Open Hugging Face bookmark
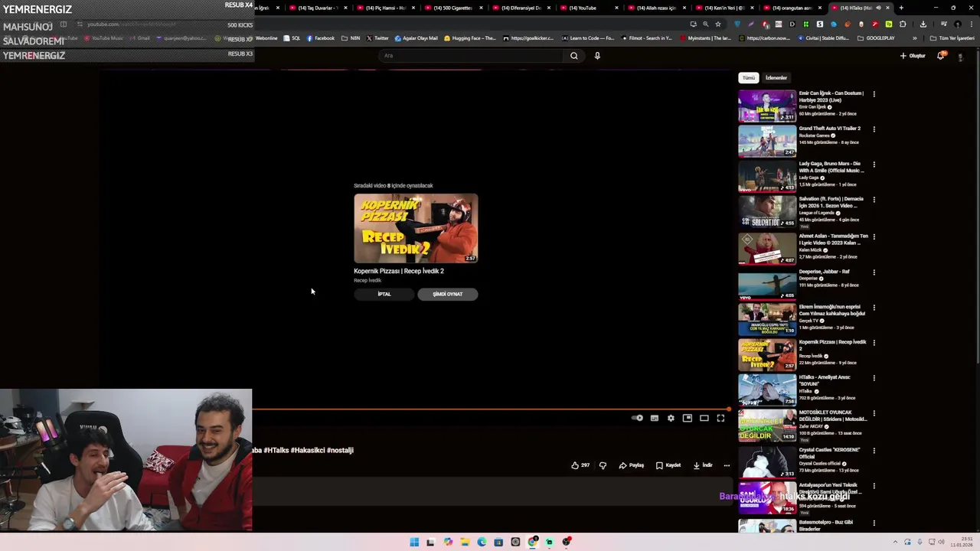 470,38
